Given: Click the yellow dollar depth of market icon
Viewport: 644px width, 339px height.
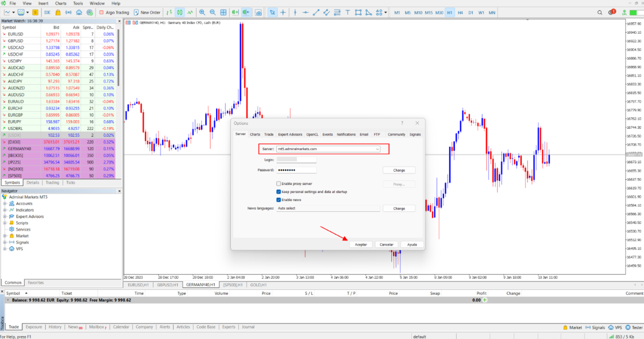Looking at the screenshot, I should coord(36,13).
